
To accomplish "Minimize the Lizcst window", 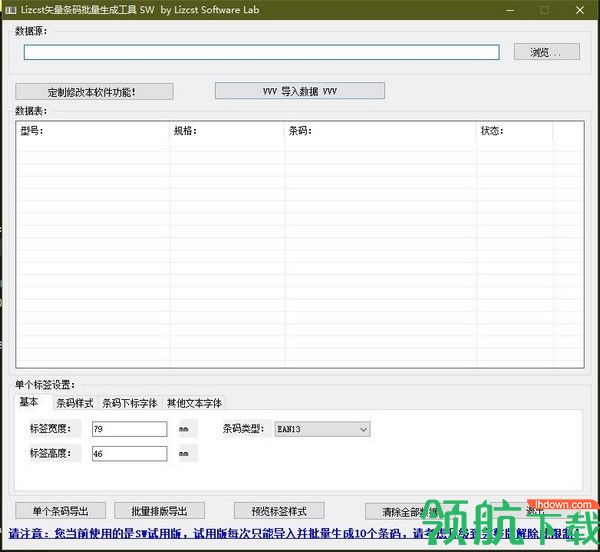I will (x=510, y=10).
